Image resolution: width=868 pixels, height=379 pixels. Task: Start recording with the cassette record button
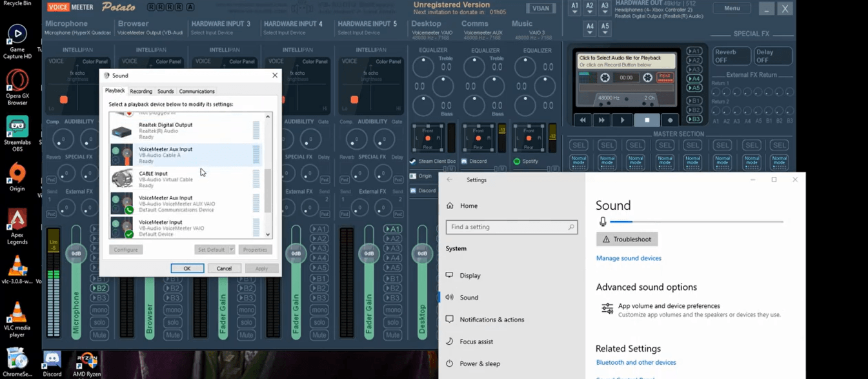pyautogui.click(x=670, y=120)
